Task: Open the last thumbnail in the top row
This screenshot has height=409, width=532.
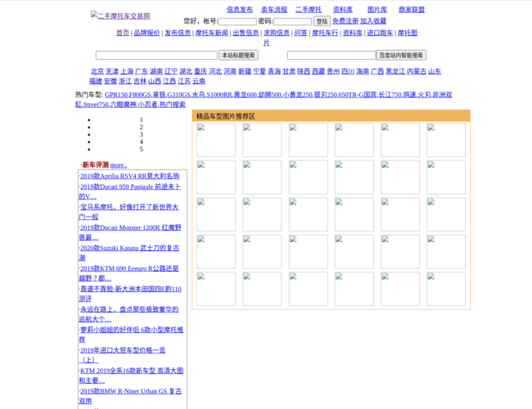Action: point(446,140)
